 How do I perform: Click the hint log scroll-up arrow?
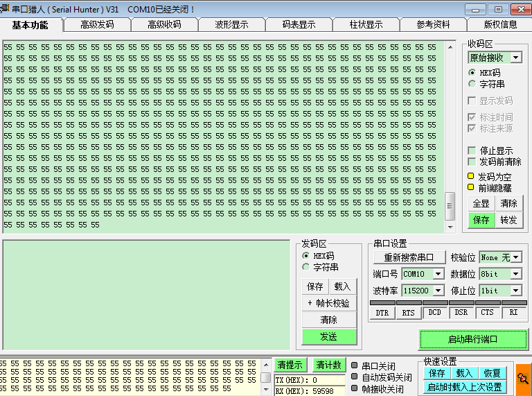click(x=267, y=365)
